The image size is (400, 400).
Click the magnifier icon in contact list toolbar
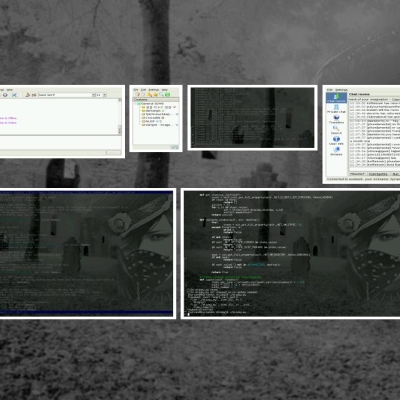[161, 95]
